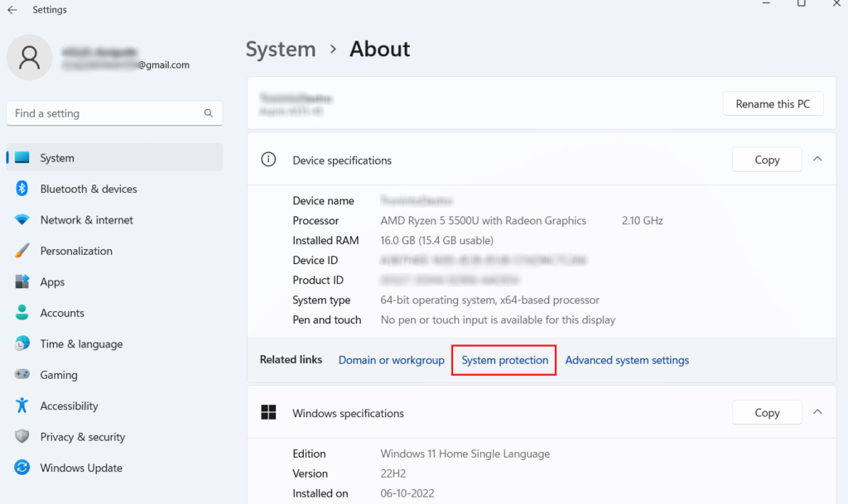Copy the Device specifications
The height and width of the screenshot is (504, 848).
(x=767, y=160)
